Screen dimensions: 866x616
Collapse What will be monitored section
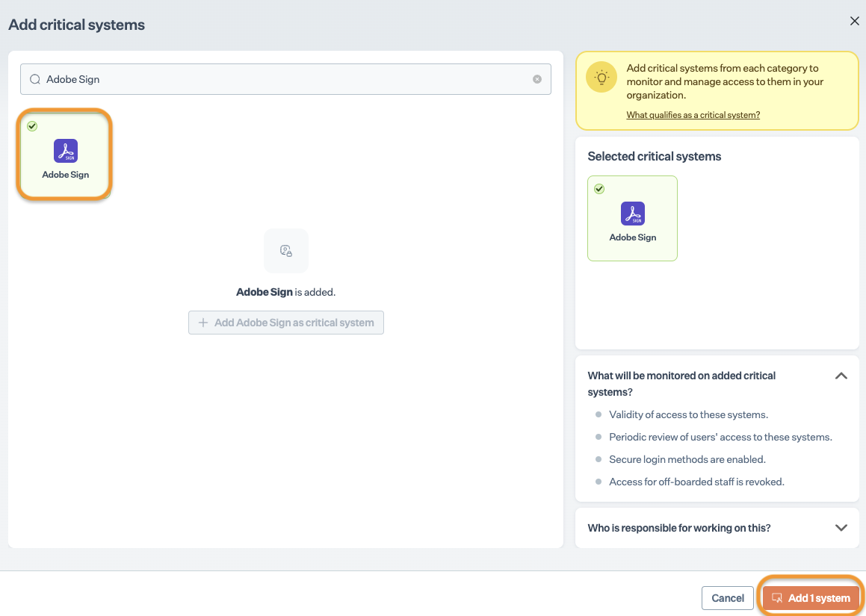841,376
